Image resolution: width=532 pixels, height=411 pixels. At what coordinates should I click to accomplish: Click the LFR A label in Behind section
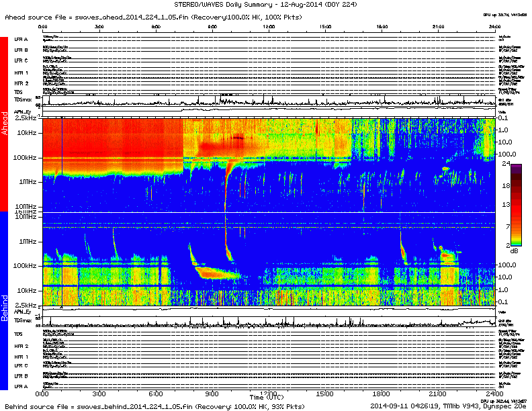(x=21, y=386)
